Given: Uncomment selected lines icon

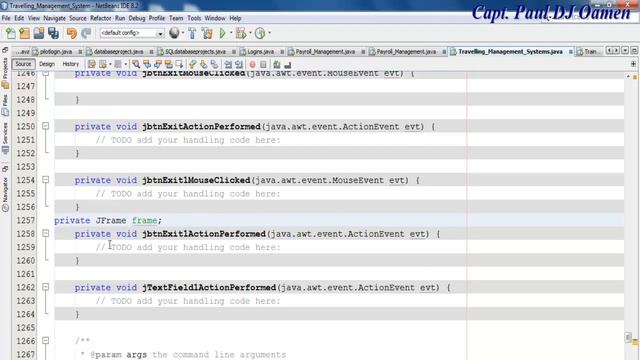Looking at the screenshot, I should pyautogui.click(x=288, y=64).
